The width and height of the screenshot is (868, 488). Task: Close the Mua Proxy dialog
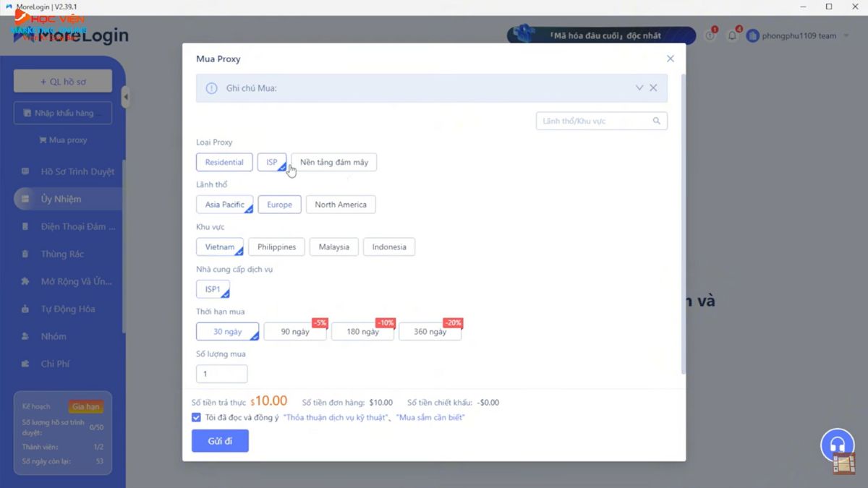pos(670,59)
